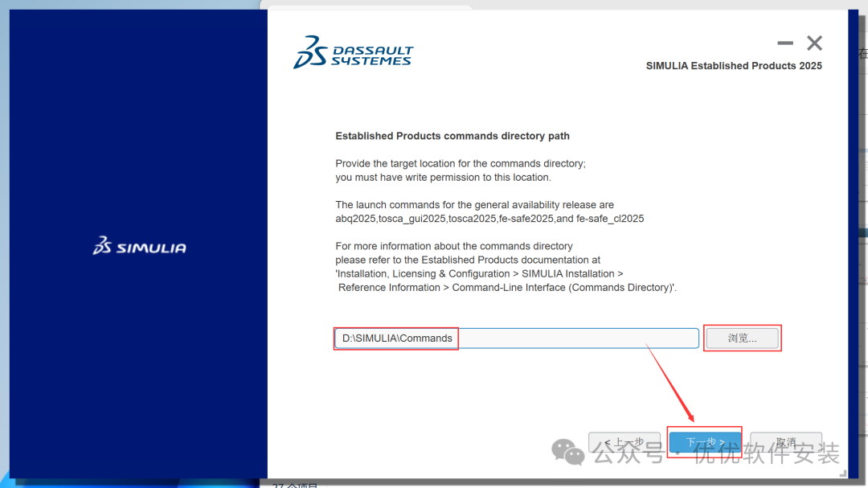The width and height of the screenshot is (868, 488).
Task: Click empty area of commands path field
Action: coord(579,338)
